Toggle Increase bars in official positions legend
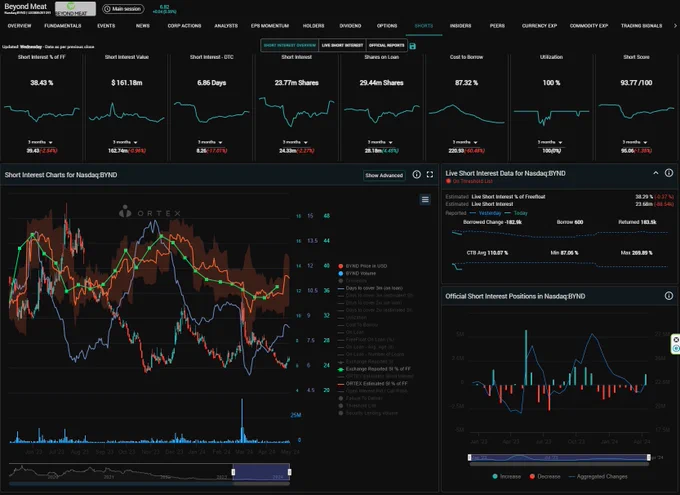 click(507, 476)
